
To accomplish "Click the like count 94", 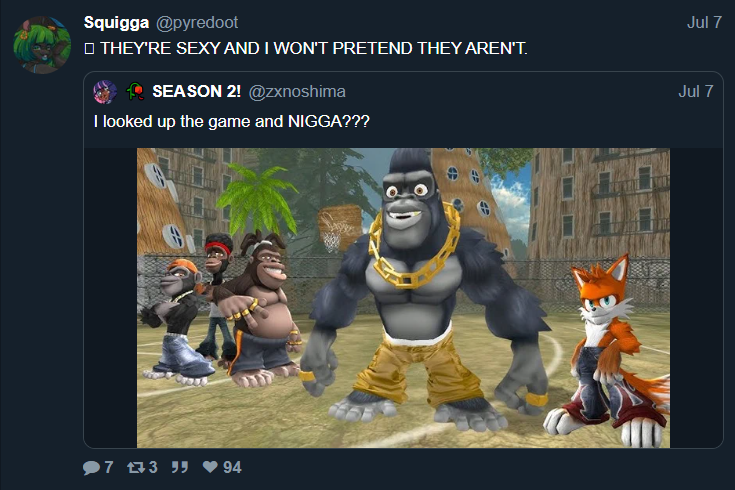I will (x=232, y=467).
